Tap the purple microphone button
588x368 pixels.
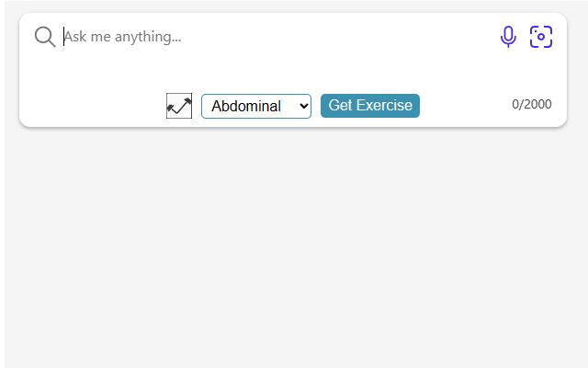pyautogui.click(x=508, y=37)
